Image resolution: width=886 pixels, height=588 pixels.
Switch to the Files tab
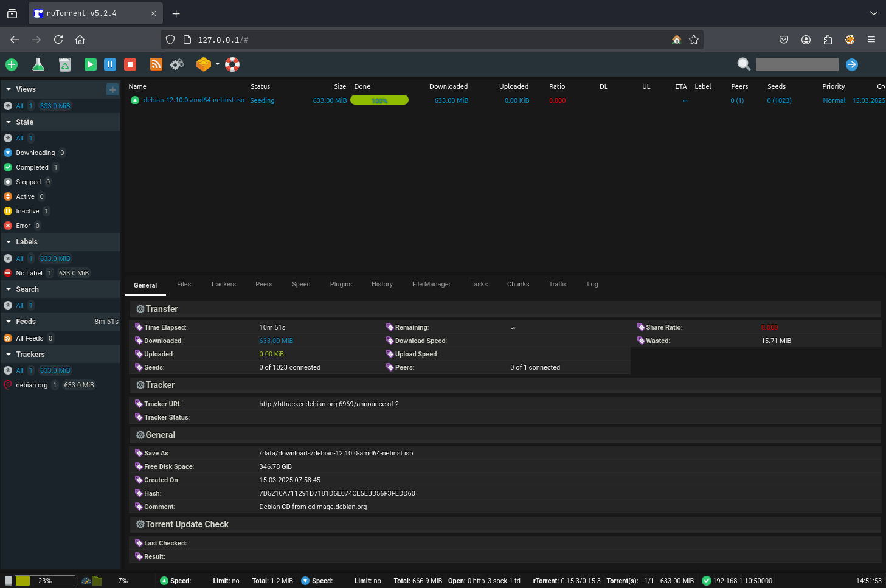point(184,284)
